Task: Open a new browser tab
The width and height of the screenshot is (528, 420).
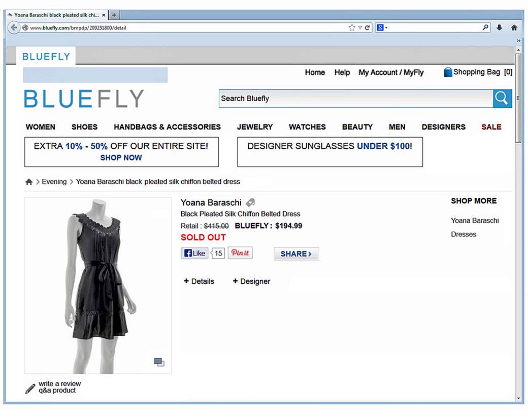Action: [114, 15]
